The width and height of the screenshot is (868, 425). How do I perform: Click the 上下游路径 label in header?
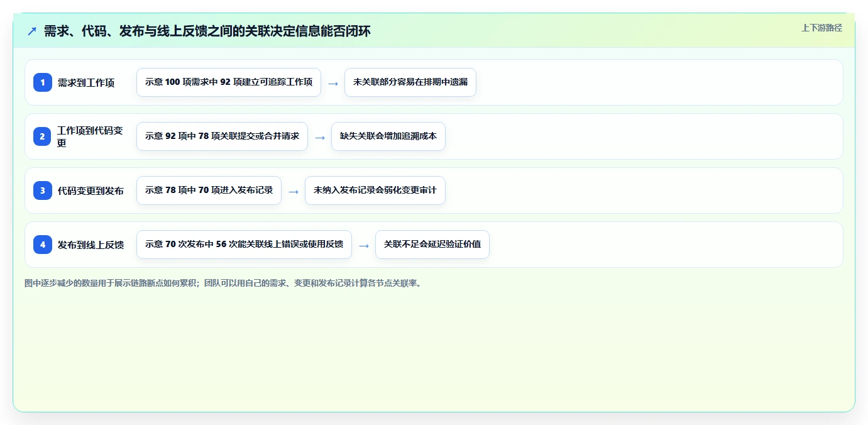(821, 28)
